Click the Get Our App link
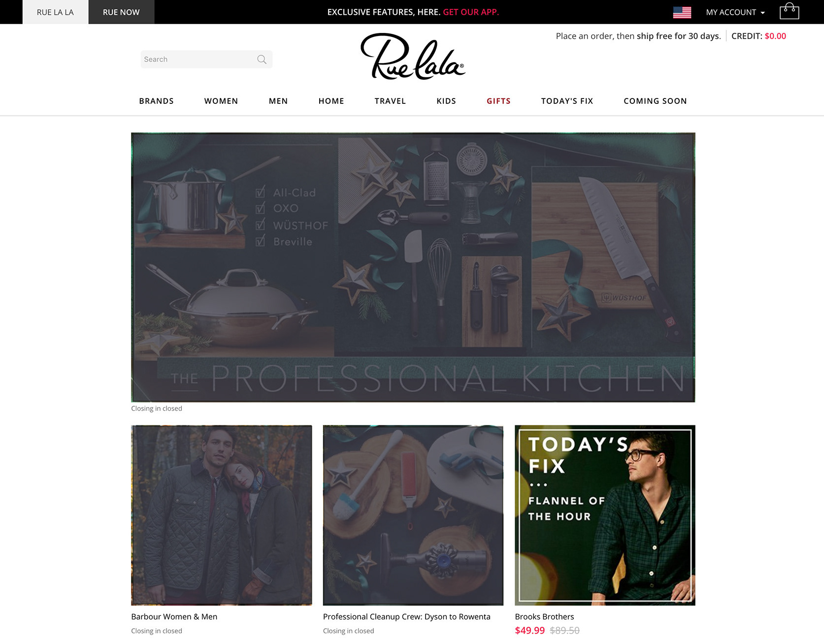 pyautogui.click(x=471, y=12)
